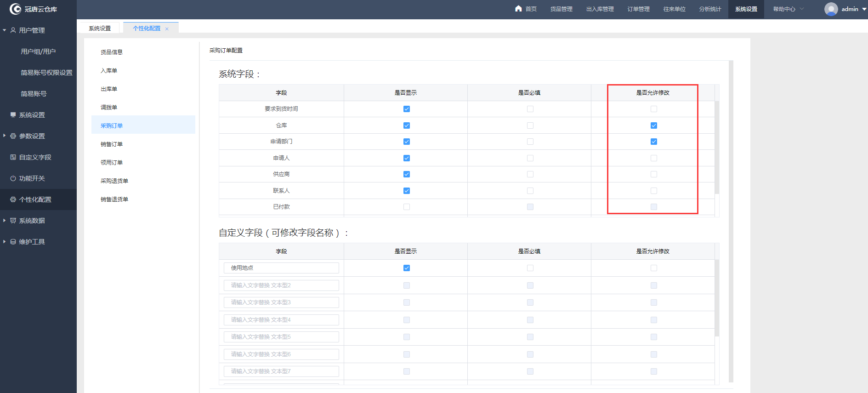Expand the 维护工具 menu arrow
Viewport: 868px width, 393px height.
click(x=5, y=242)
